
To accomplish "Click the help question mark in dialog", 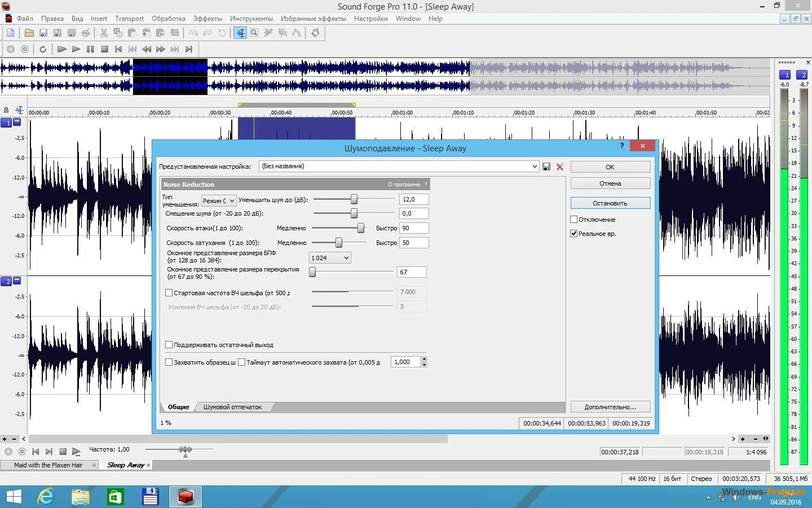I will 622,146.
